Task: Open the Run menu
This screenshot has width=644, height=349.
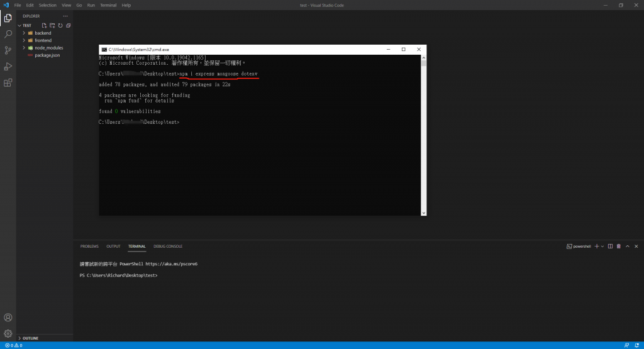Action: [x=91, y=5]
